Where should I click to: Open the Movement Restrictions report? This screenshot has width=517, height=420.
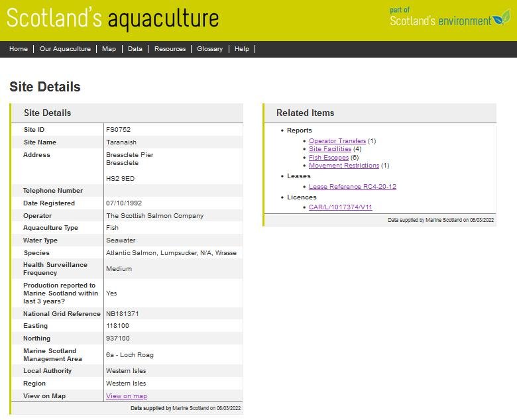[x=344, y=166]
